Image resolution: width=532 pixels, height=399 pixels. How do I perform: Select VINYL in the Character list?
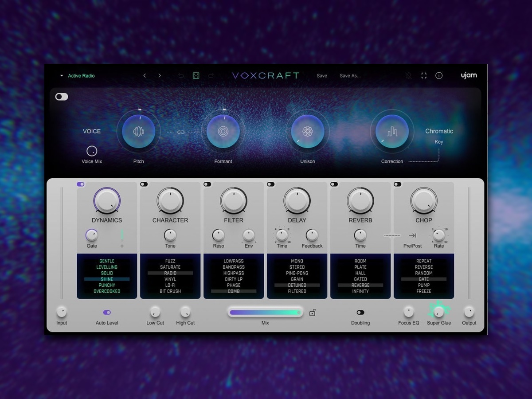click(x=170, y=279)
